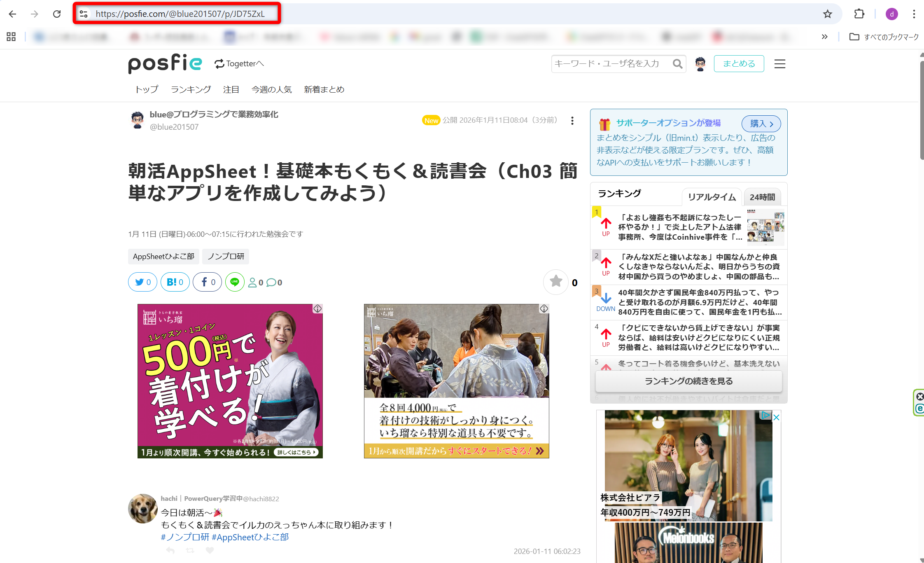Toggle the favorite star on the post
The width and height of the screenshot is (924, 563).
(x=556, y=282)
